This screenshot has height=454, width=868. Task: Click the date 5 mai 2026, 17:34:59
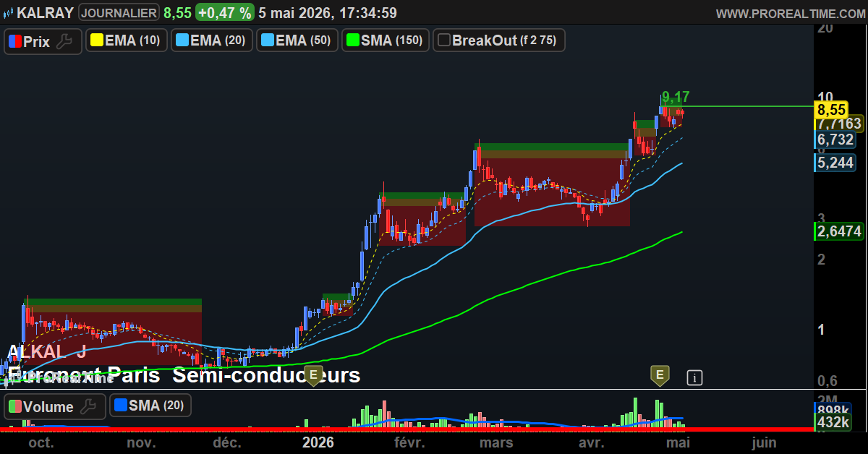(x=327, y=12)
